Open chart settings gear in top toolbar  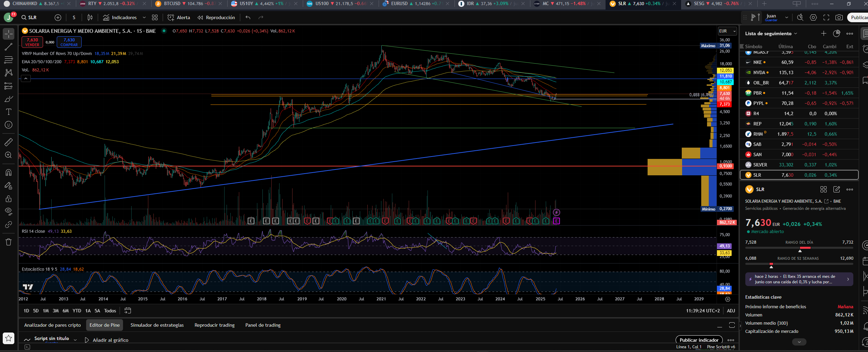[813, 17]
